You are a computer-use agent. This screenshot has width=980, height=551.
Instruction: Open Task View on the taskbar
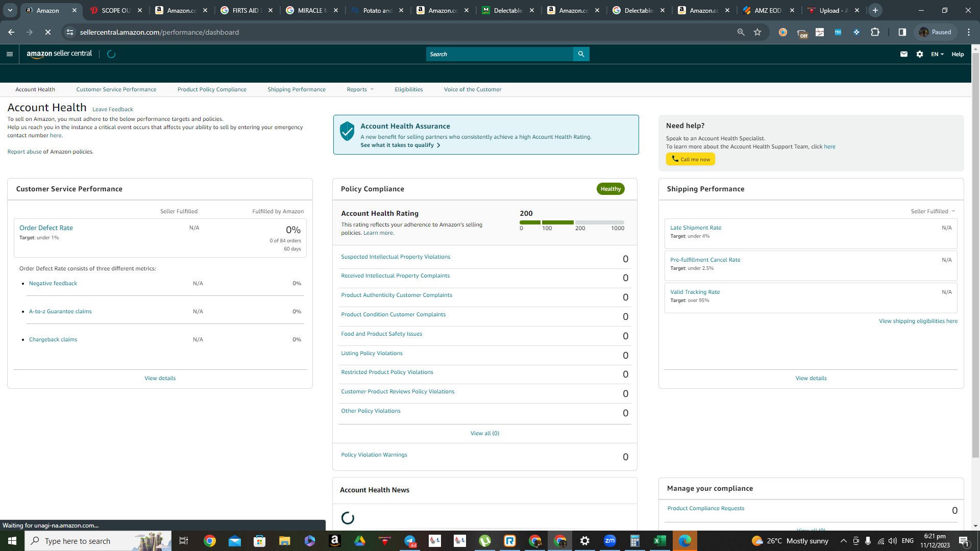pyautogui.click(x=184, y=541)
